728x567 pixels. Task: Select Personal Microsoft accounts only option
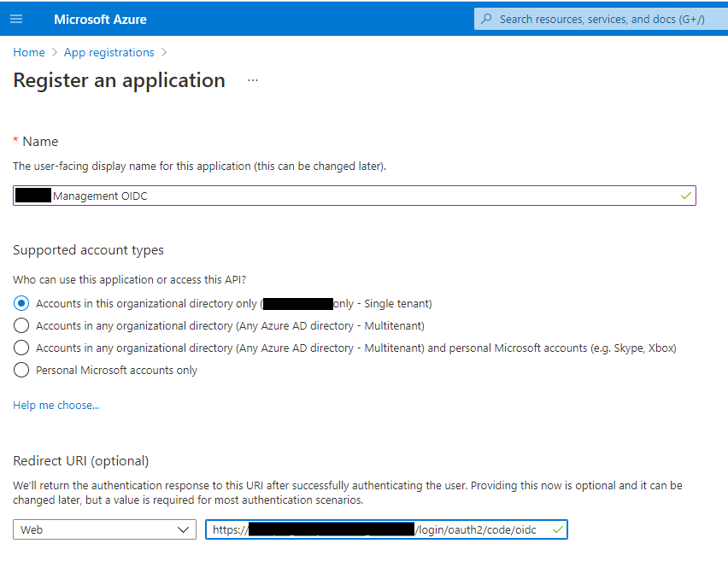(x=21, y=370)
